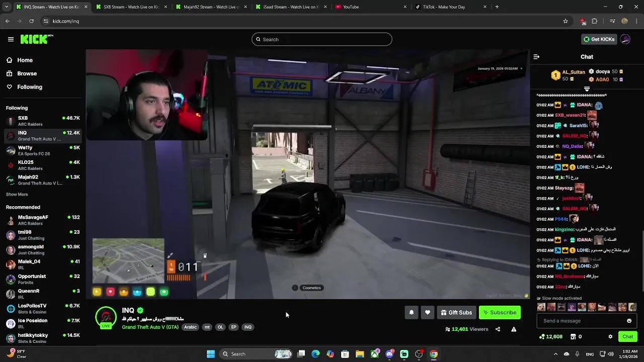This screenshot has height=362, width=644.
Task: Click the red extension icon in toolbar
Action: tap(583, 21)
